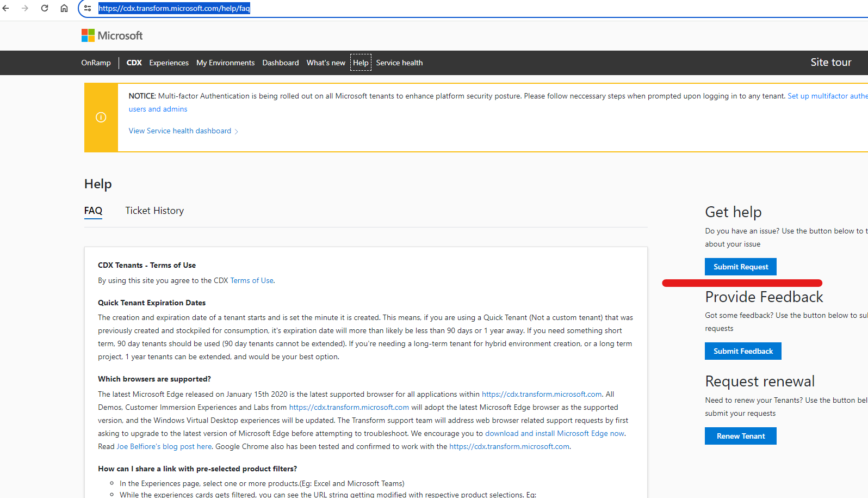Open the Experiences menu item

pyautogui.click(x=169, y=63)
